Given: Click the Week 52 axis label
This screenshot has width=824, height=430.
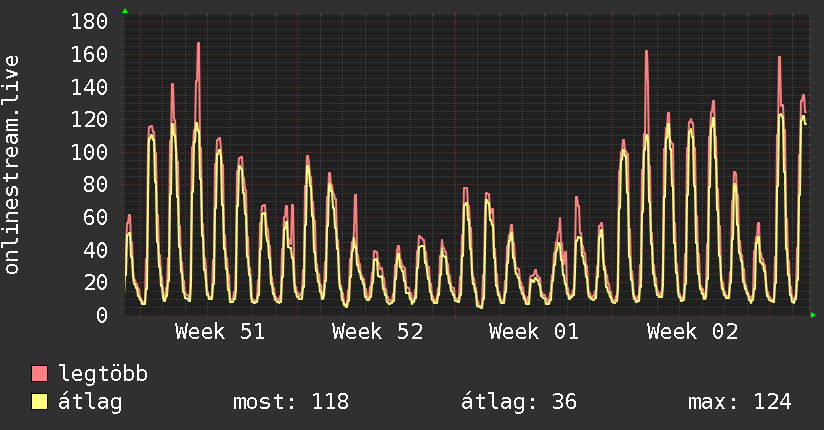Looking at the screenshot, I should click(x=377, y=332).
